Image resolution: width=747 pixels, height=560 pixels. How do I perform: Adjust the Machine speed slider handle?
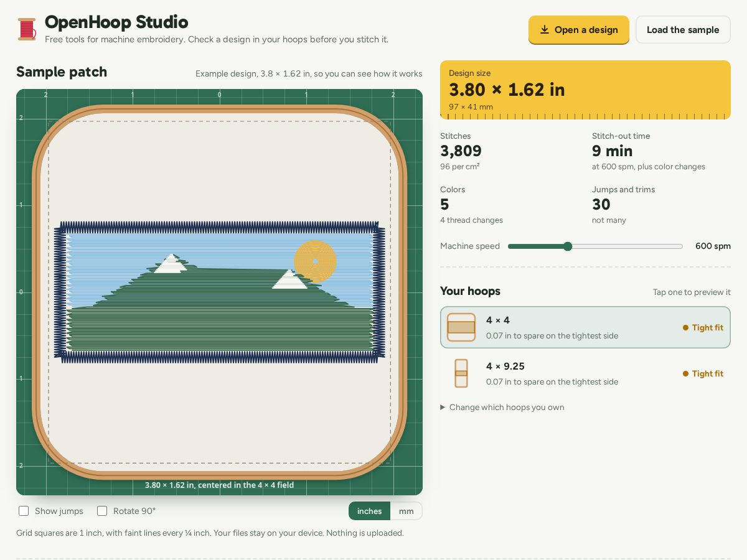[x=568, y=246]
